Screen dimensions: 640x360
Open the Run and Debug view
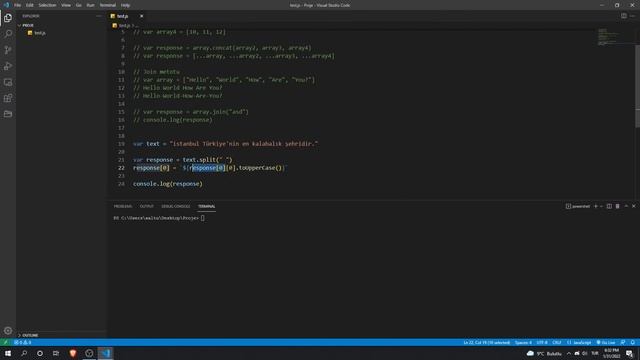(x=8, y=66)
